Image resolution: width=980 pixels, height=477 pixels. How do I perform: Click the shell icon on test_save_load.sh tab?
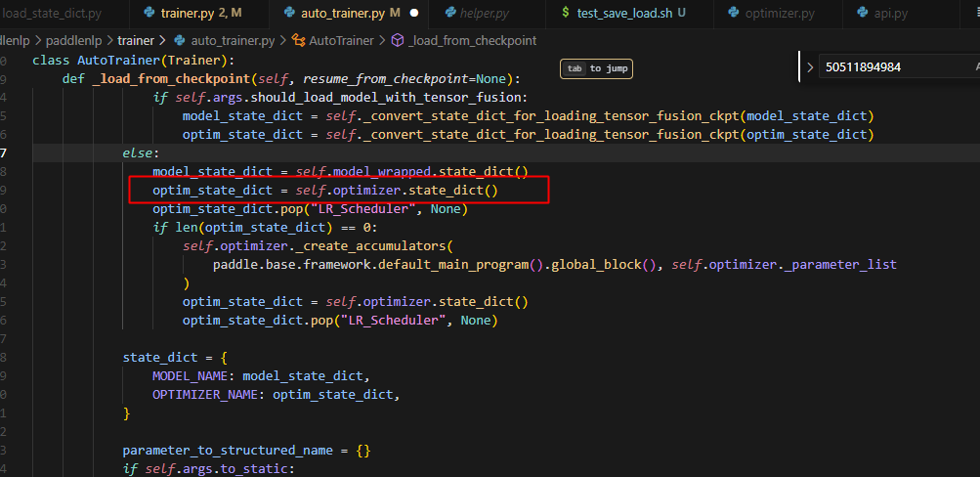tap(567, 14)
